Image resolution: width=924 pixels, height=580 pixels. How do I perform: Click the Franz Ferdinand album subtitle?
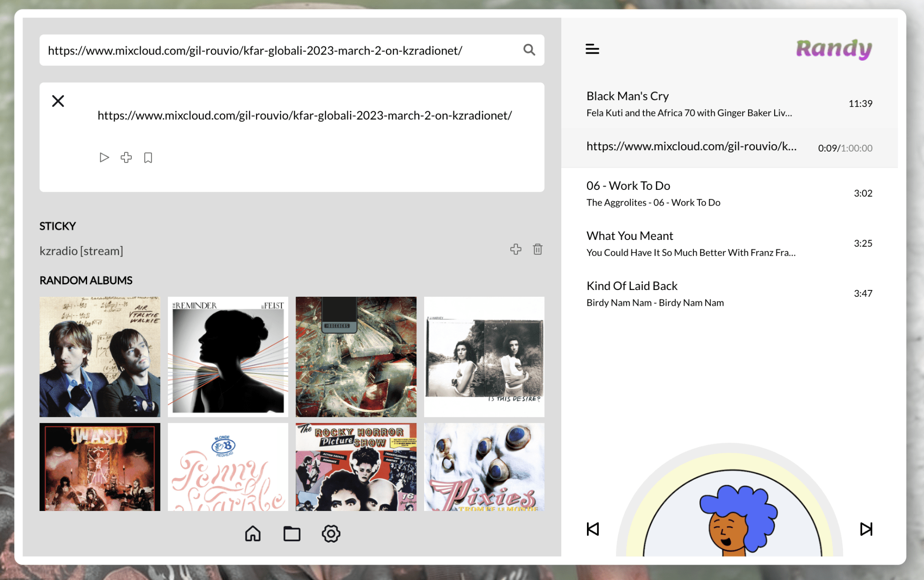tap(691, 253)
